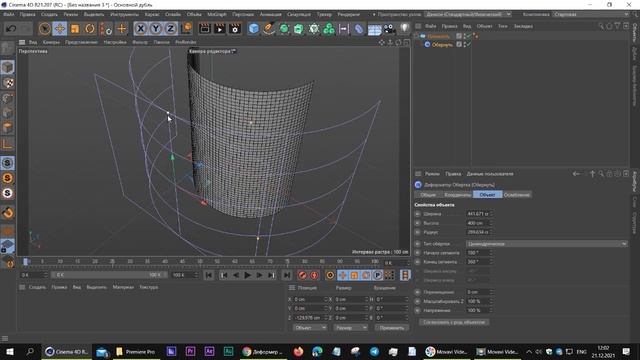640x360 pixels.
Task: Click the Применить button in coordinates
Action: (391, 328)
